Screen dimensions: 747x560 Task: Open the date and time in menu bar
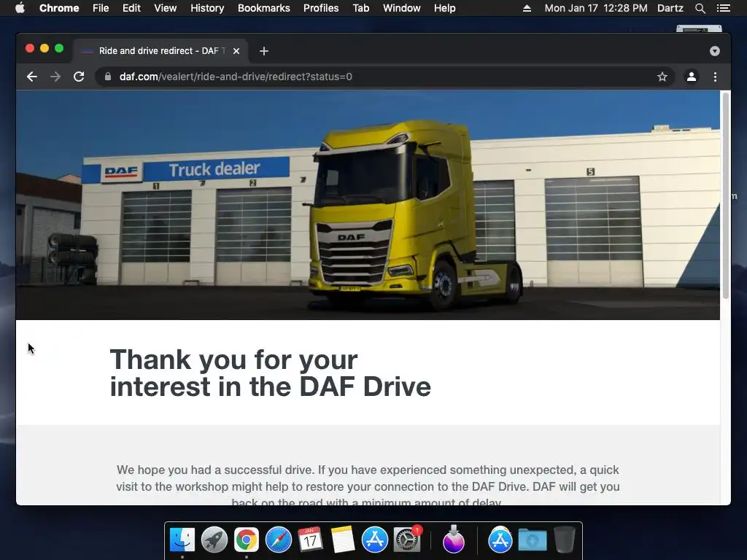[x=596, y=8]
